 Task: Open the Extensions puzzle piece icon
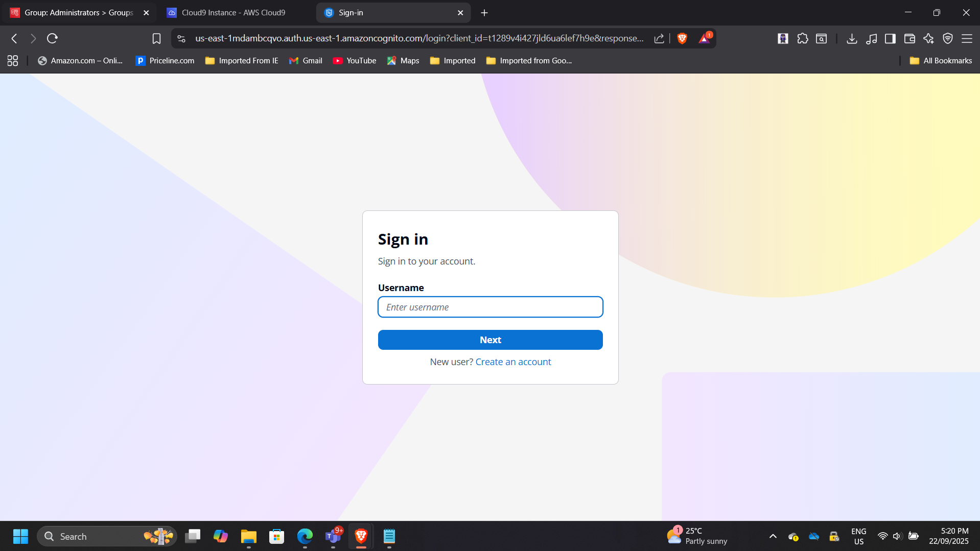pos(802,38)
